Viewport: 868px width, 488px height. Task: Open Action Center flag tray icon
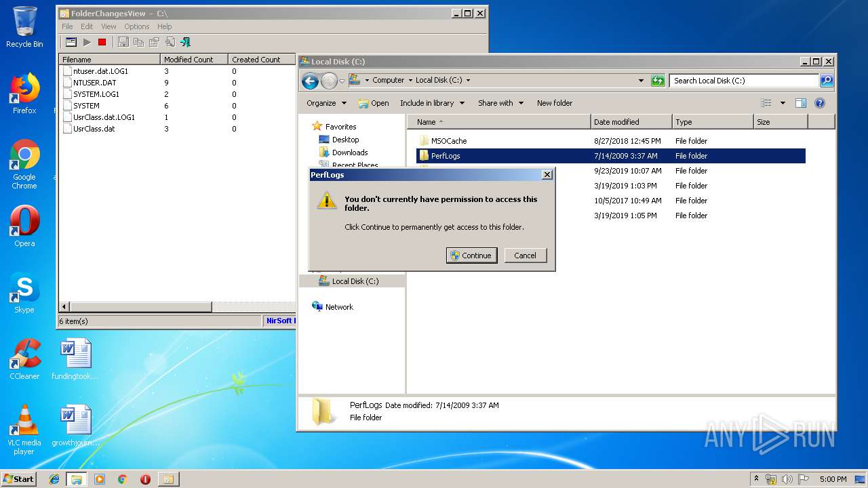coord(803,479)
